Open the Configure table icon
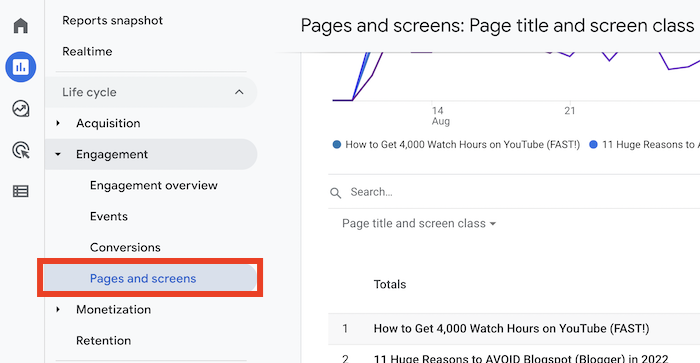 pos(21,192)
